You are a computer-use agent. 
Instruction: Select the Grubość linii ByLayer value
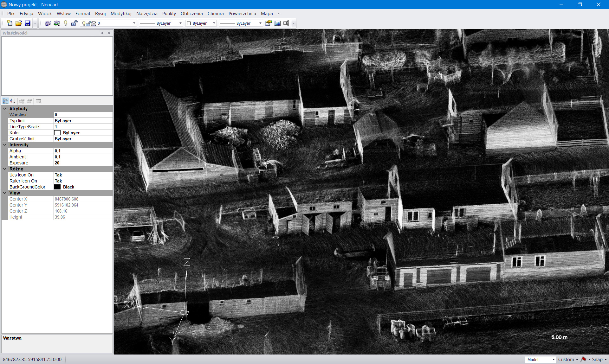(x=83, y=139)
